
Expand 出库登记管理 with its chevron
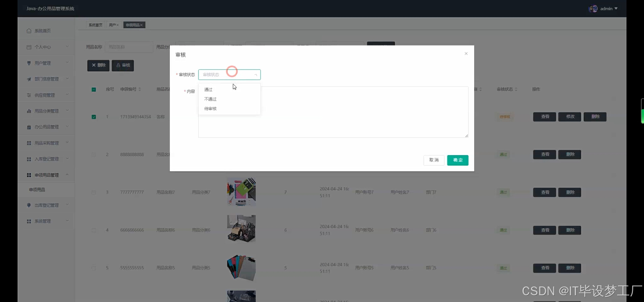click(67, 205)
